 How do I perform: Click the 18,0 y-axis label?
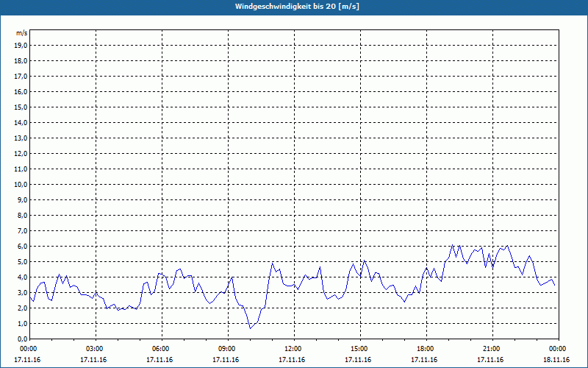pyautogui.click(x=21, y=61)
